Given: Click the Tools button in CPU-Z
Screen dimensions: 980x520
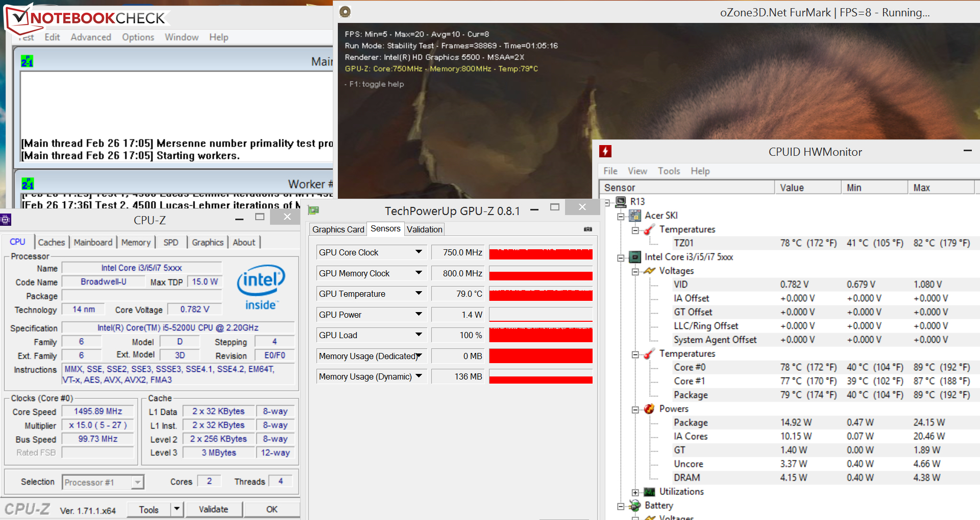Looking at the screenshot, I should pos(149,509).
